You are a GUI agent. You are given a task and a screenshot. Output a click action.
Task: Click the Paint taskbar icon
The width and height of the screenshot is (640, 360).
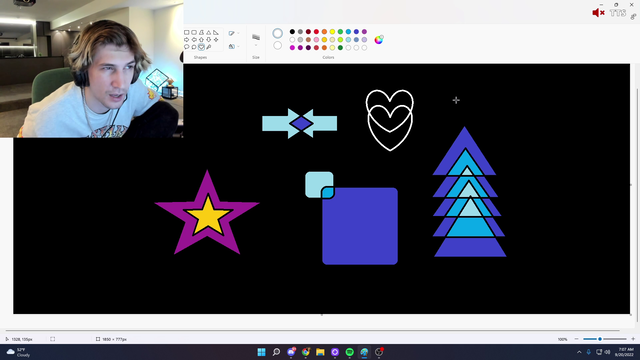click(364, 352)
